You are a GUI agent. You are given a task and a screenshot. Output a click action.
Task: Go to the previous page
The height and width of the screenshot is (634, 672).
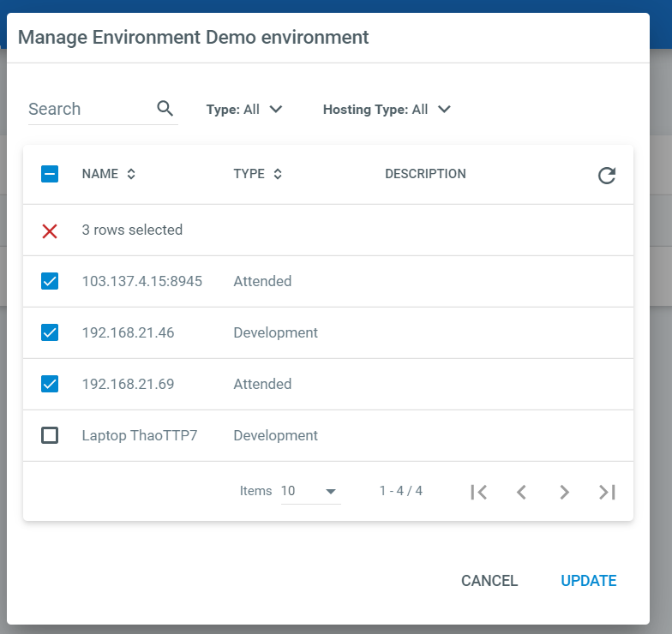(x=521, y=492)
